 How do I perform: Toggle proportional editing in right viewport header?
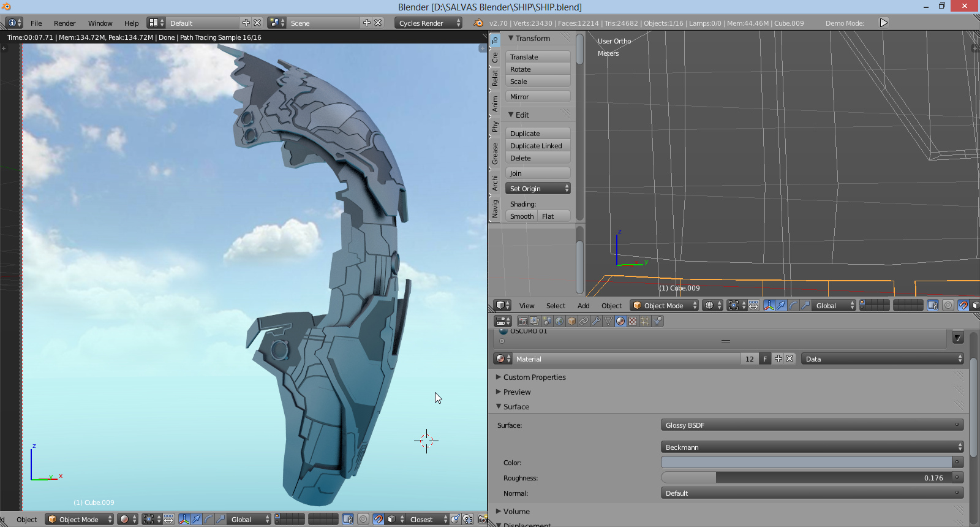click(x=948, y=305)
